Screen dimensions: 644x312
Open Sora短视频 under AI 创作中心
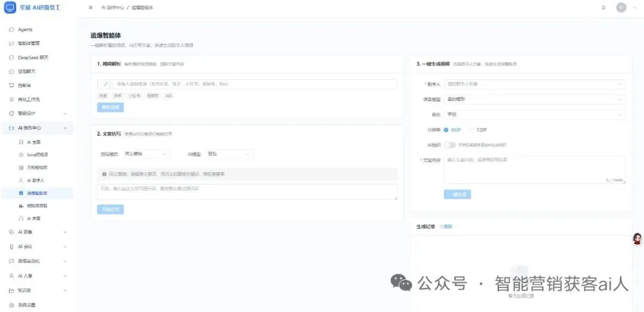point(37,155)
